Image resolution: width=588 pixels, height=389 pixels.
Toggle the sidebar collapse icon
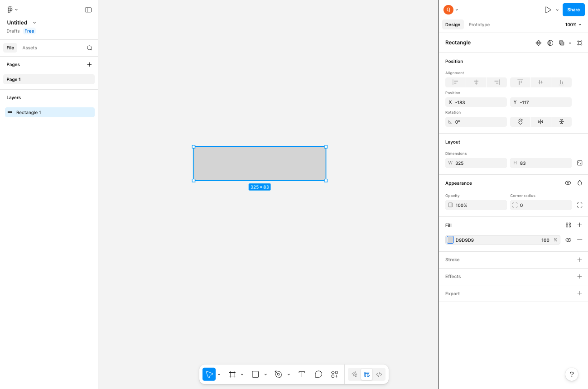click(x=88, y=10)
